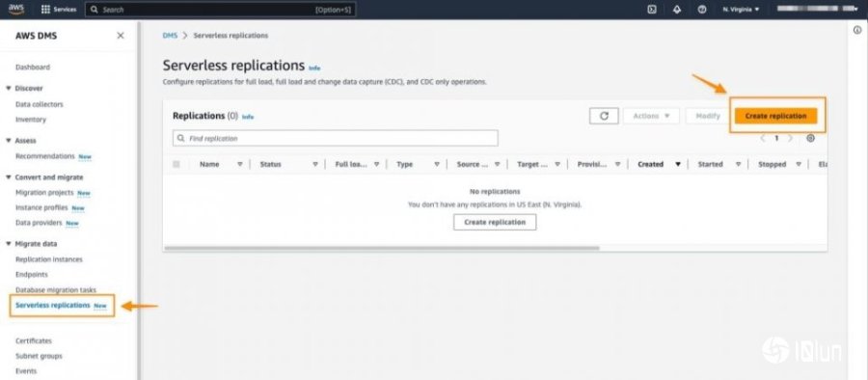Click the orange Create replication button

(x=775, y=116)
